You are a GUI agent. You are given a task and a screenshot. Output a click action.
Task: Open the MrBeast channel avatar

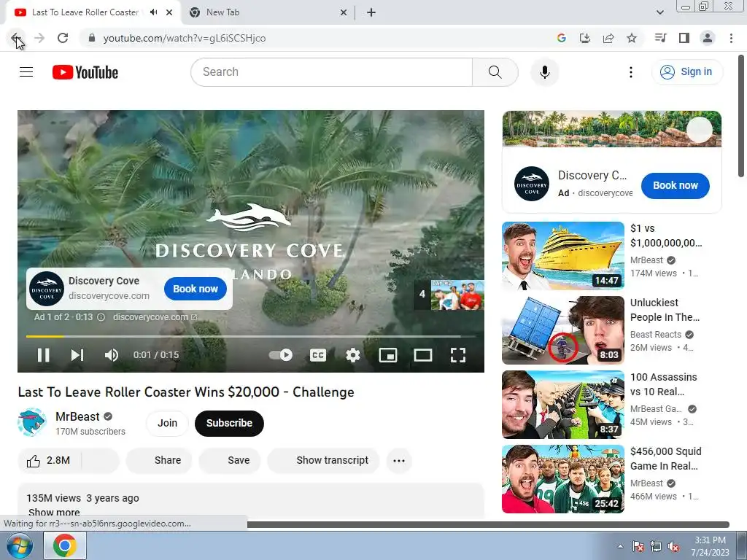click(x=32, y=422)
